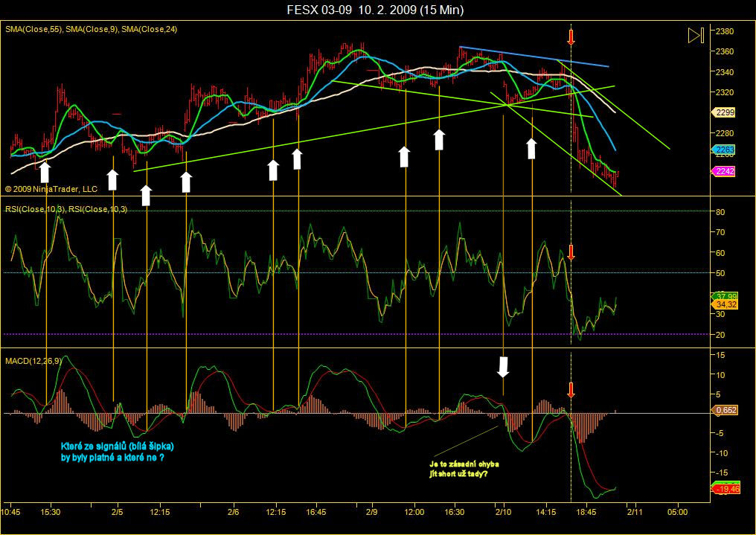
Task: Click the 05:00 time axis label
Action: tap(677, 512)
